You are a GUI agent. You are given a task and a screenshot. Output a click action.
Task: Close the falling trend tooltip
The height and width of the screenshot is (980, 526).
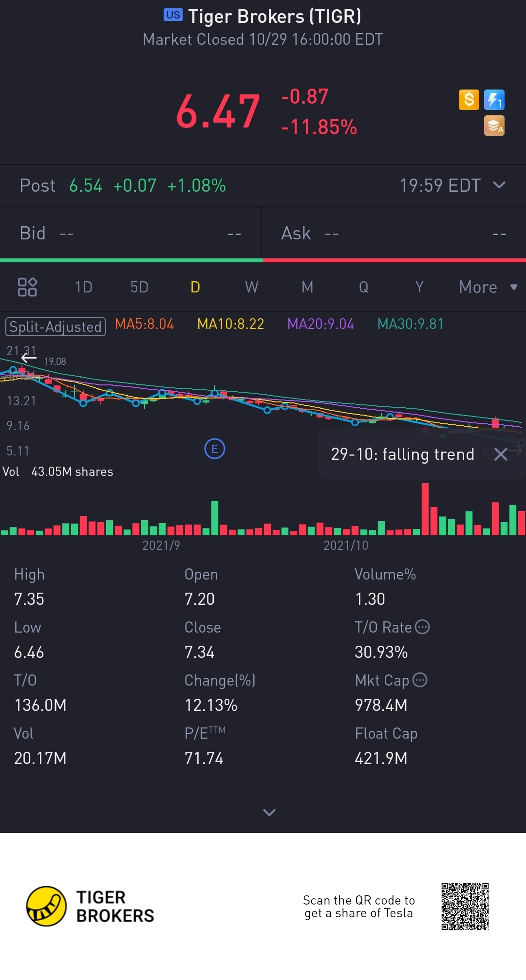point(501,454)
